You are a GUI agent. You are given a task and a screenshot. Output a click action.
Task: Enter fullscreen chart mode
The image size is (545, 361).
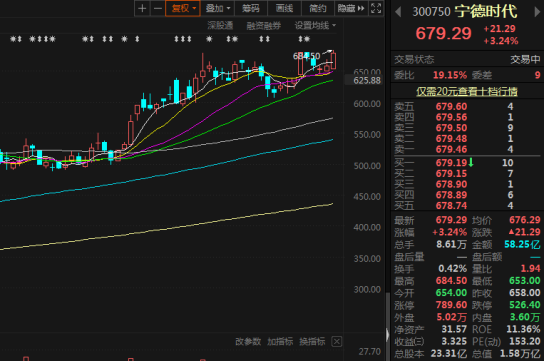pyautogui.click(x=376, y=8)
